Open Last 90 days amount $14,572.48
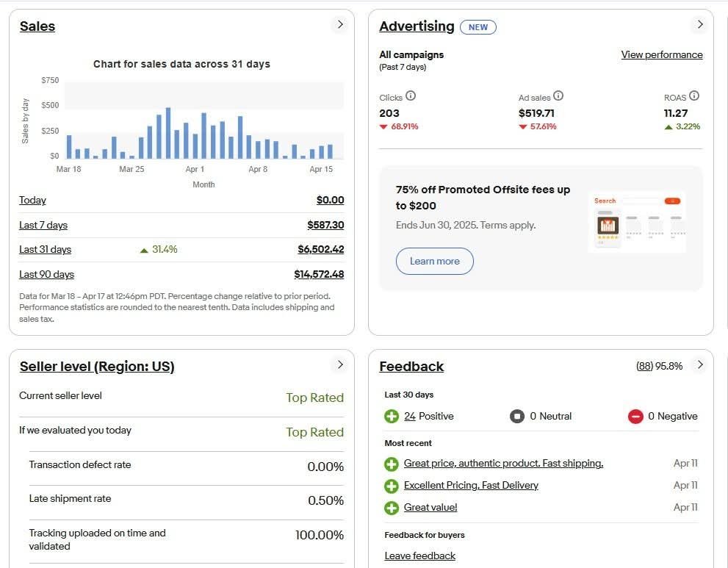The height and width of the screenshot is (568, 728). point(319,275)
